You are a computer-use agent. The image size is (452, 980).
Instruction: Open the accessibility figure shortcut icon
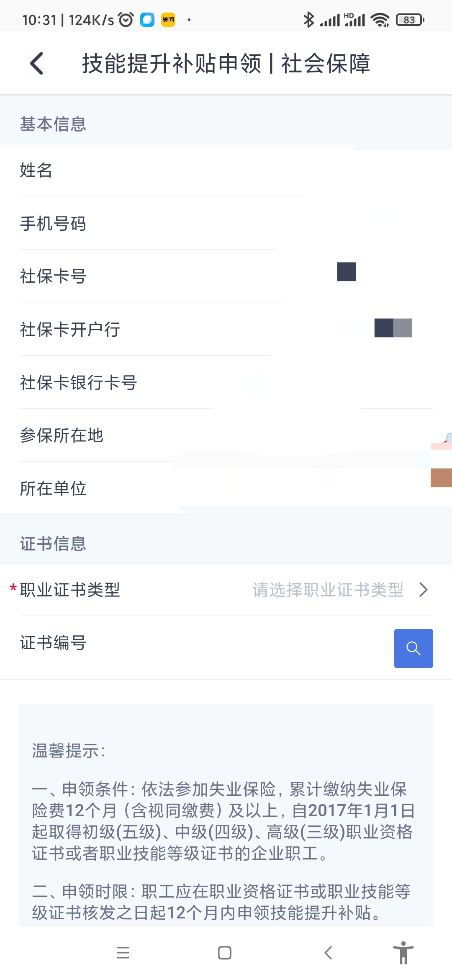403,953
